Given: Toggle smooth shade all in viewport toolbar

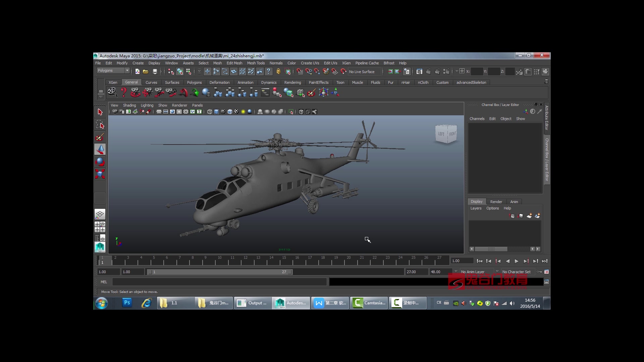Looking at the screenshot, I should [x=216, y=112].
